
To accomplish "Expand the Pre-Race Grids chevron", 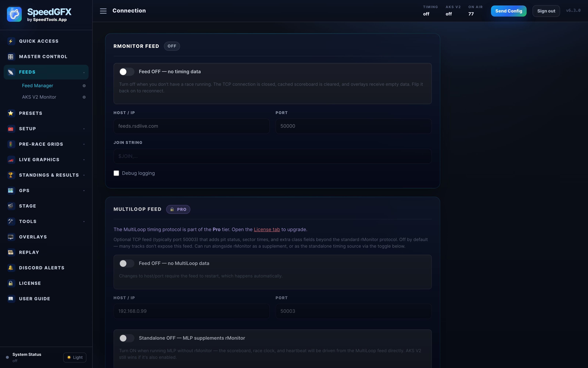I will click(84, 144).
